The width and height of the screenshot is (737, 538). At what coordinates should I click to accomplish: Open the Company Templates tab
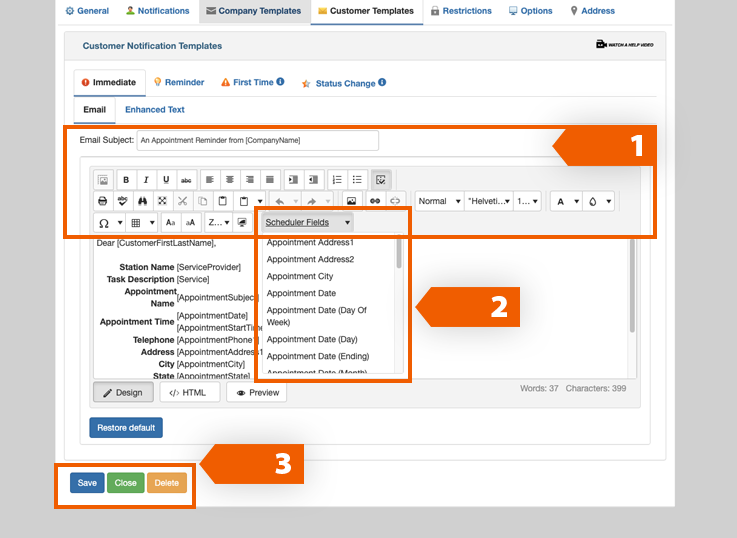click(253, 11)
